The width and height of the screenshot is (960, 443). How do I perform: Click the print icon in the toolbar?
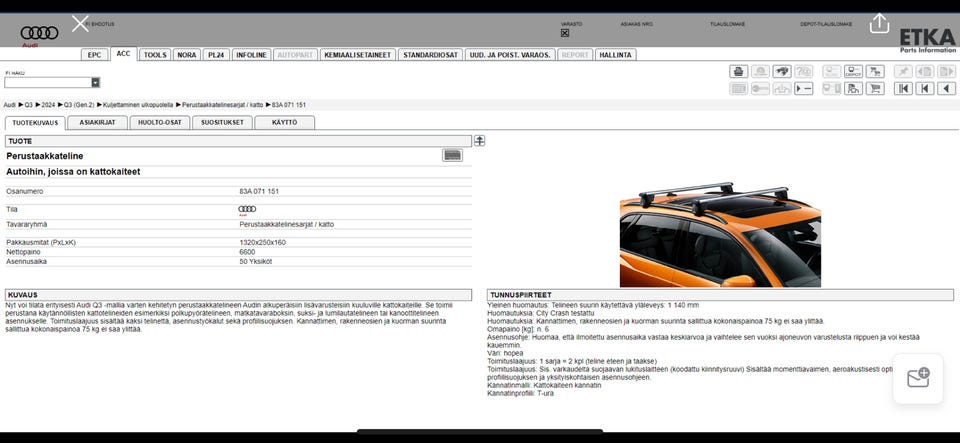click(739, 72)
